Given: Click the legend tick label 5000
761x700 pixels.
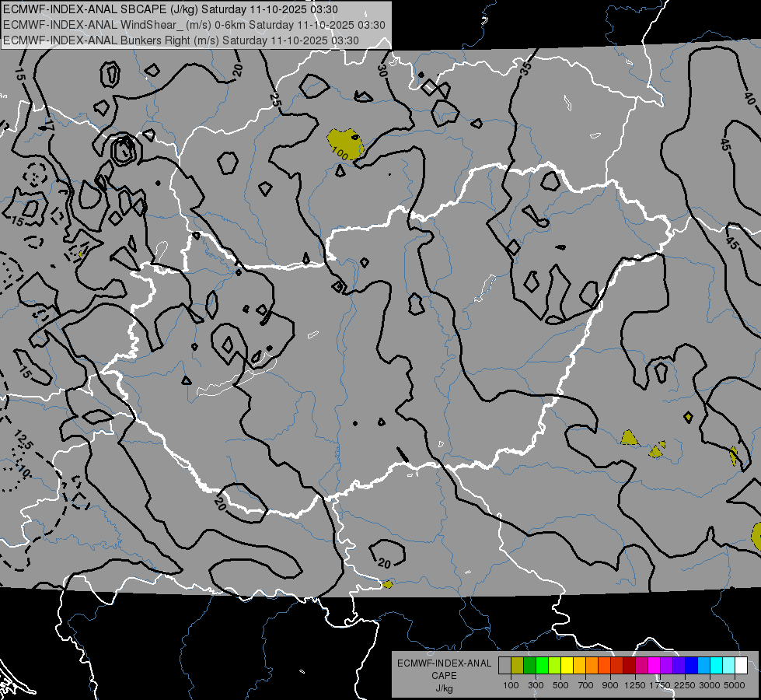Looking at the screenshot, I should (x=735, y=685).
